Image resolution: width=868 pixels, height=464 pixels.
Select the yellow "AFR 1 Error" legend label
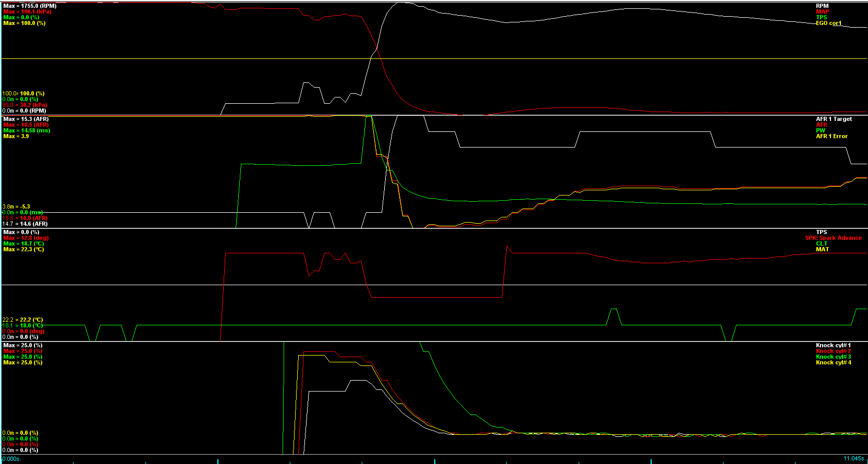coord(832,137)
